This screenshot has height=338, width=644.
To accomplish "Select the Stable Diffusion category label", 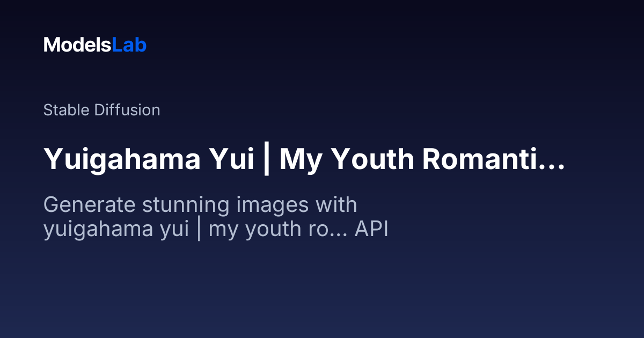I will tap(101, 110).
